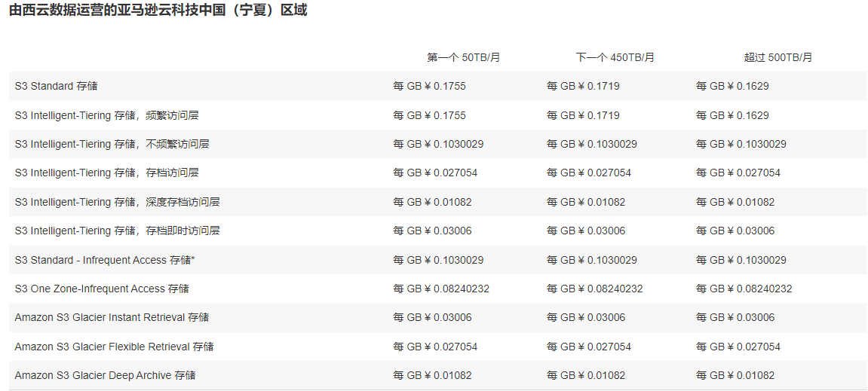The height and width of the screenshot is (391, 868).
Task: Click row label S3 Intelligent-Tiering 存储，不频繁访问层
Action: click(x=112, y=145)
